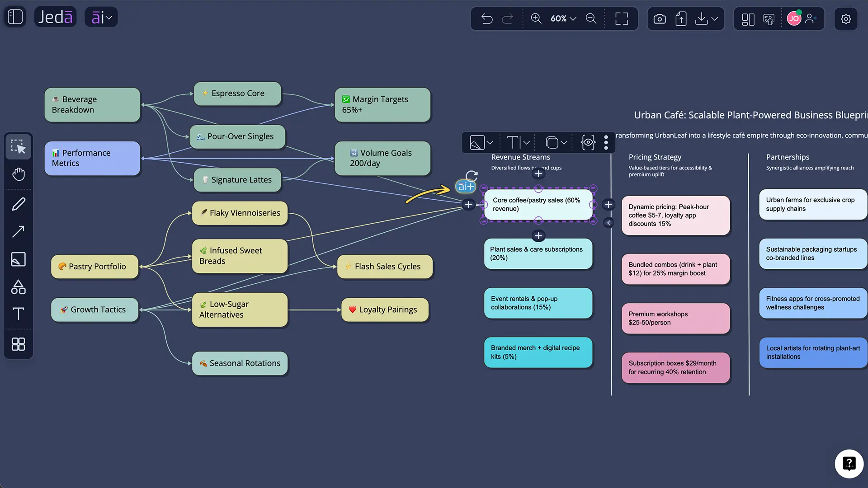The width and height of the screenshot is (868, 488).
Task: Open the help question mark button
Action: pyautogui.click(x=849, y=464)
